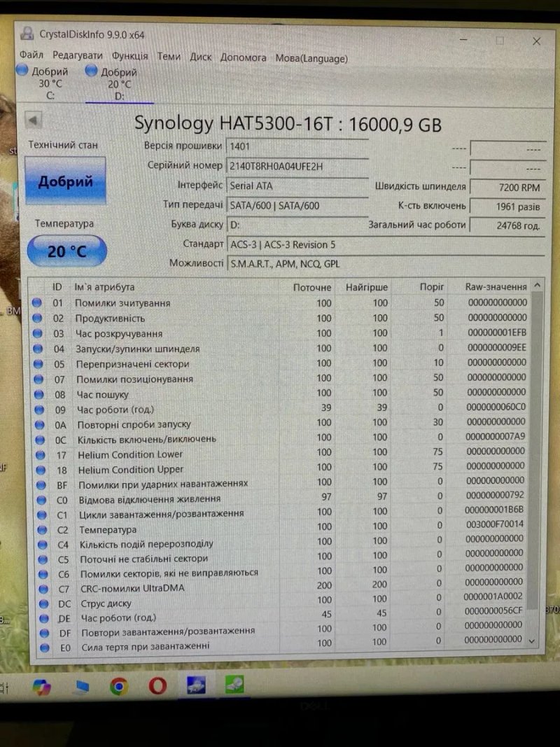Screen dimensions: 560x747
Task: Click the Поріг column header
Action: pos(431,287)
